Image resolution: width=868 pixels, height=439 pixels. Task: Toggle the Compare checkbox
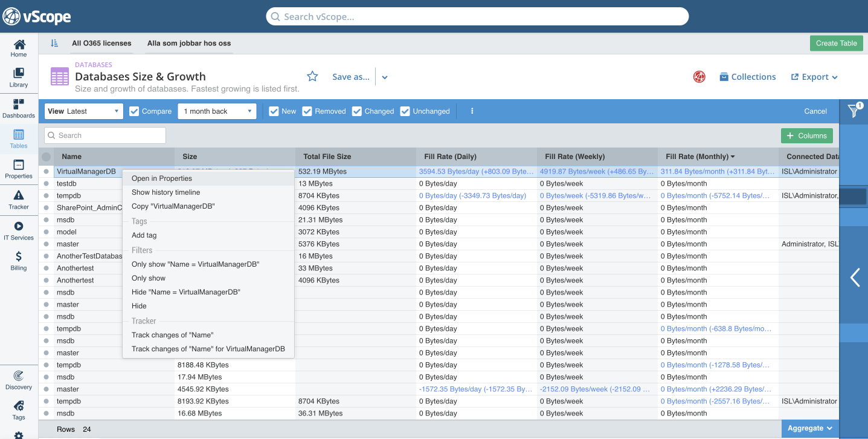pyautogui.click(x=134, y=111)
